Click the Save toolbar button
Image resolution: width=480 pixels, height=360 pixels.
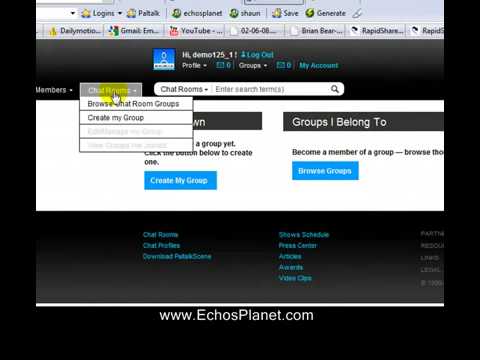pyautogui.click(x=285, y=13)
